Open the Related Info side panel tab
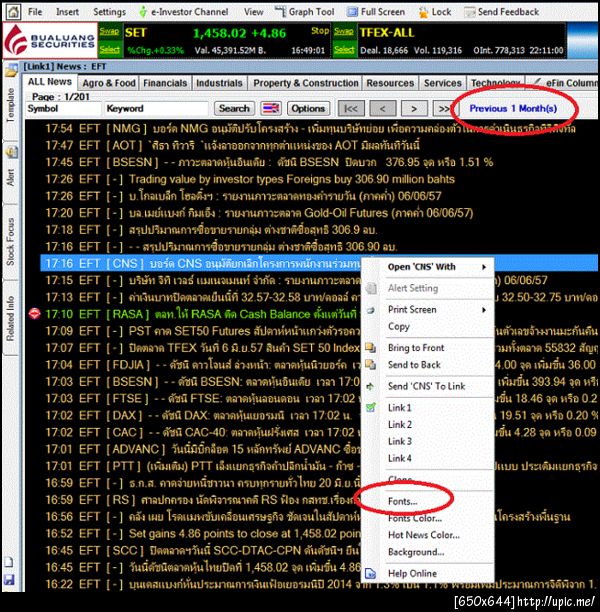 point(11,318)
